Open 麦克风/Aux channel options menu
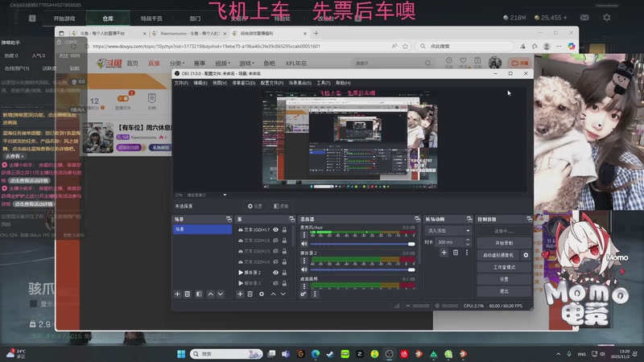The height and width of the screenshot is (362, 644). tap(304, 235)
